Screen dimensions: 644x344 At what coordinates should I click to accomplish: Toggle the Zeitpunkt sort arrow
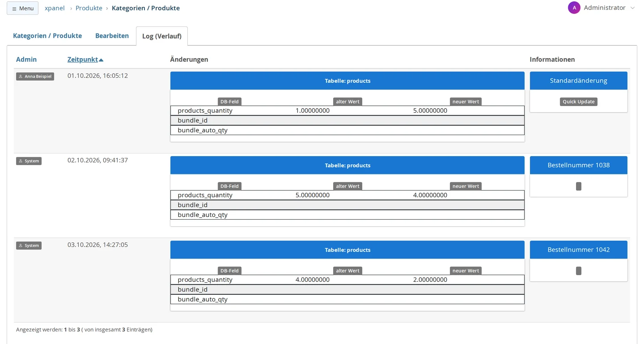pos(101,60)
